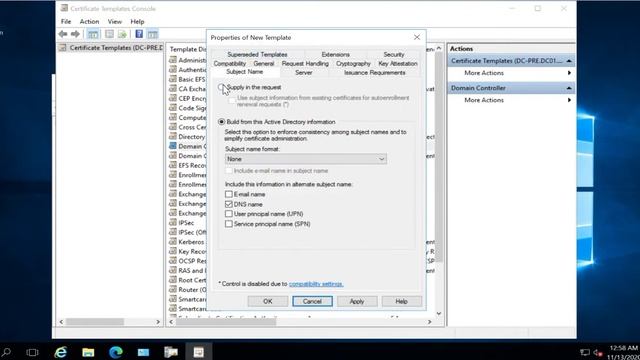Check User principal name (UPN) checkbox
Image resolution: width=640 pixels, height=360 pixels.
(x=229, y=214)
